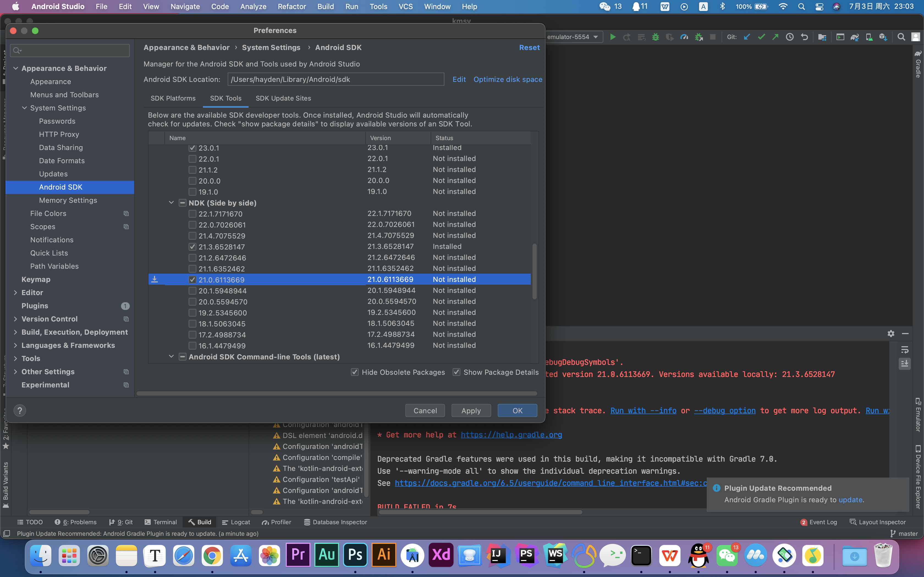Expand the Editor settings node
The height and width of the screenshot is (577, 924).
[x=16, y=292]
